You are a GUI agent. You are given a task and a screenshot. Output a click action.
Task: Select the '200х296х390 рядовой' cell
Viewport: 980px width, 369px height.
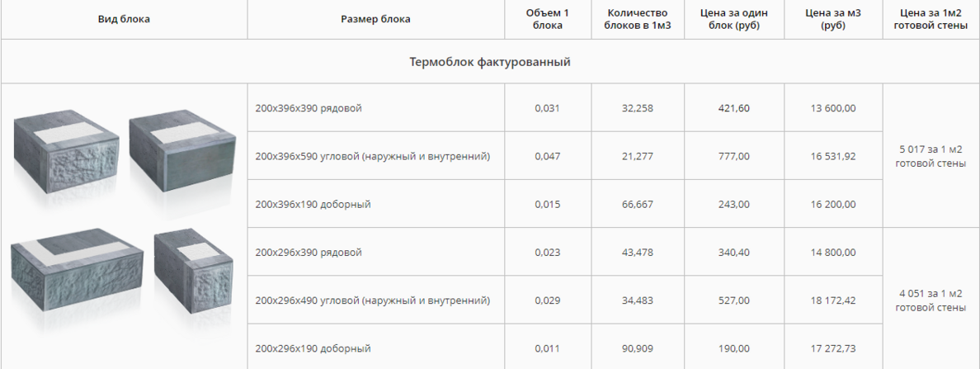(x=375, y=253)
